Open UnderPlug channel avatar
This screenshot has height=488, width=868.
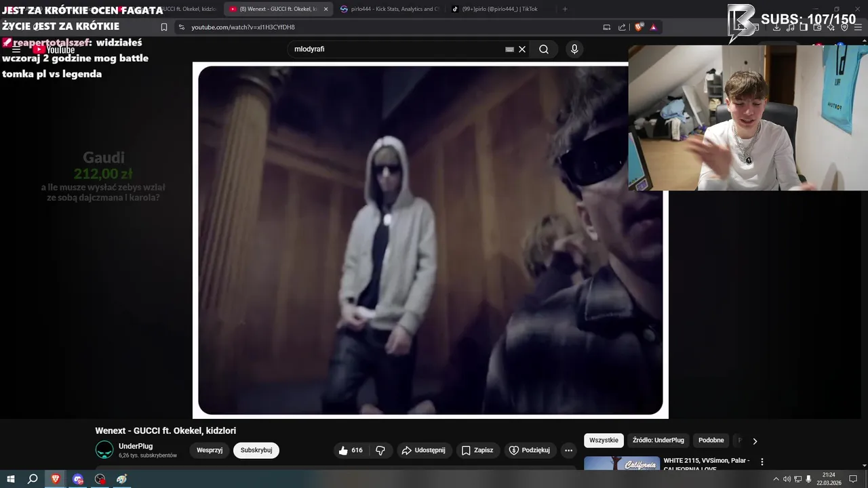(x=104, y=449)
